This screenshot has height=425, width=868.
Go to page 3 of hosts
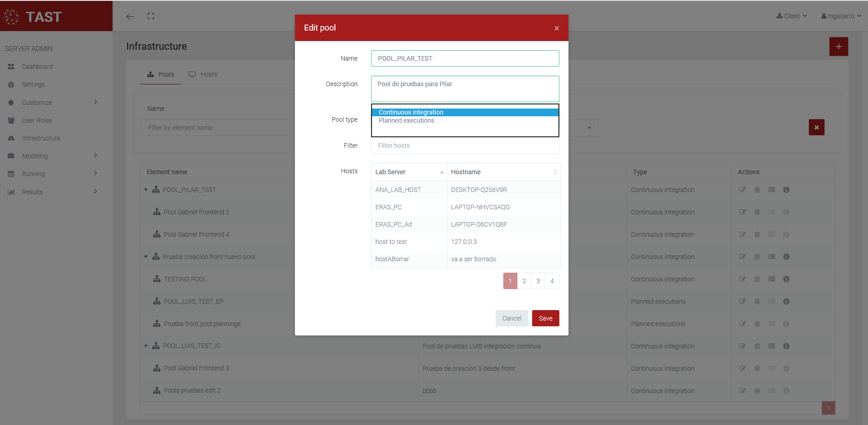click(538, 281)
